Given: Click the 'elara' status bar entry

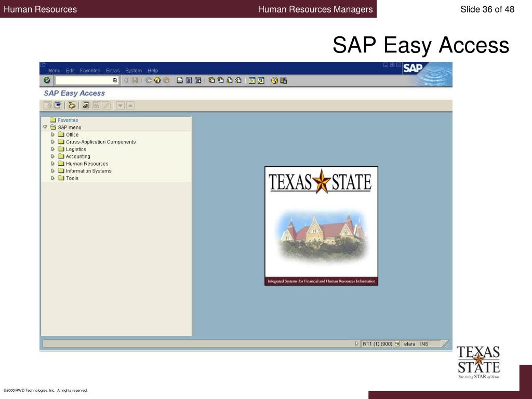Looking at the screenshot, I should point(409,344).
